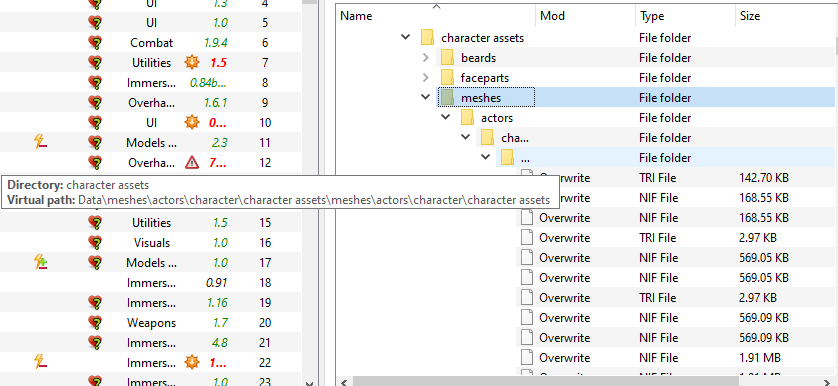This screenshot has width=838, height=386.
Task: Select the faceparts folder name
Action: 485,78
